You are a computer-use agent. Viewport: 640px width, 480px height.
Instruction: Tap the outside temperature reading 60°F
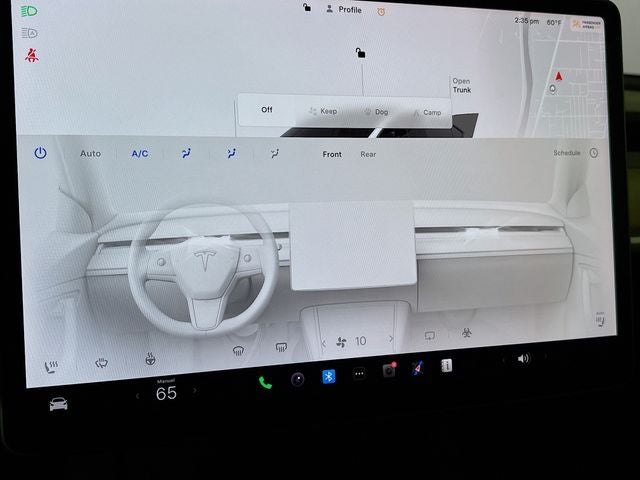(554, 22)
